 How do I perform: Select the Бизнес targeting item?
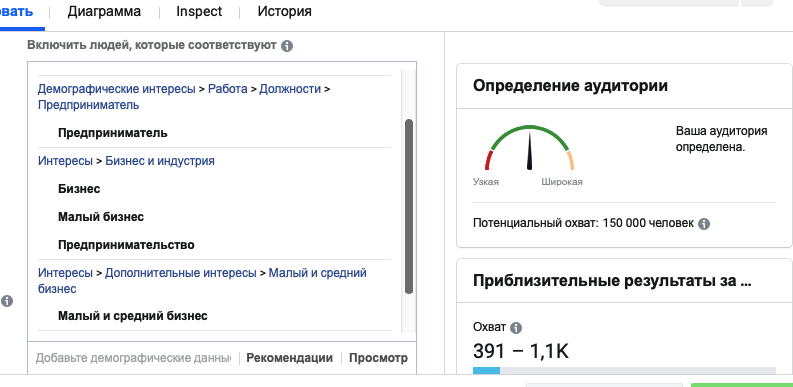79,189
